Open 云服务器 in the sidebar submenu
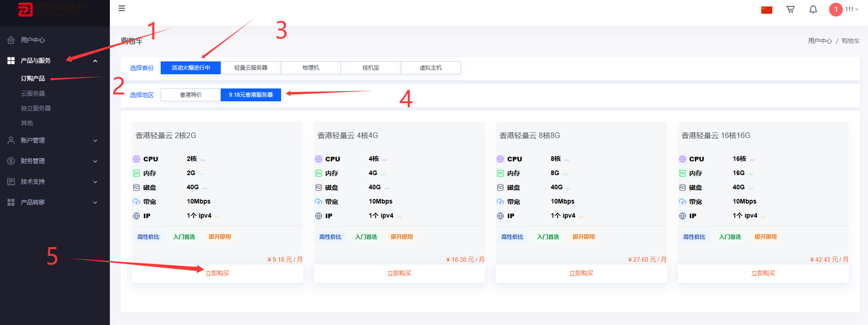The height and width of the screenshot is (325, 868). click(x=33, y=94)
